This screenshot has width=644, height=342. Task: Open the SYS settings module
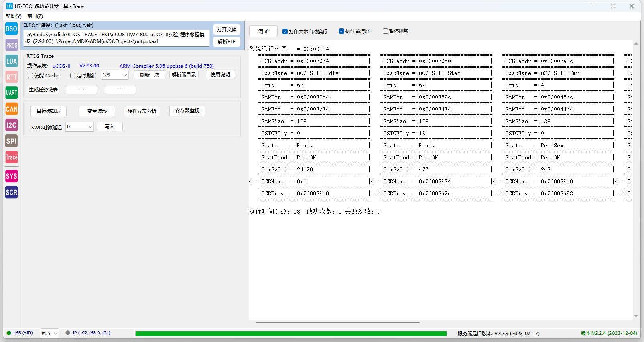[11, 176]
